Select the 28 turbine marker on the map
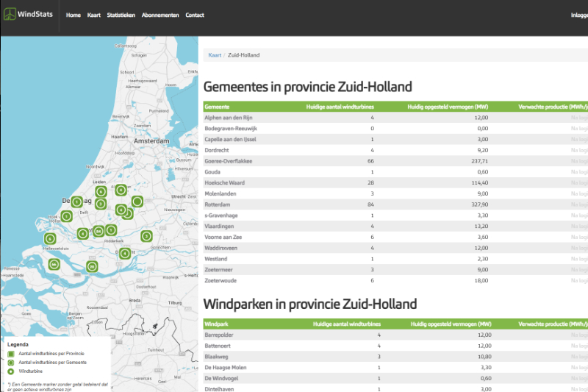 point(92,267)
